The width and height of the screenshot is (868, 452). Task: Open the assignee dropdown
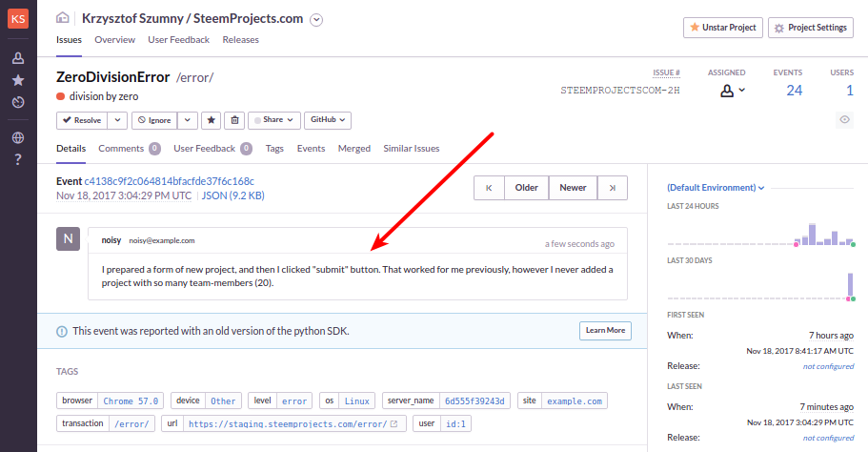[733, 91]
